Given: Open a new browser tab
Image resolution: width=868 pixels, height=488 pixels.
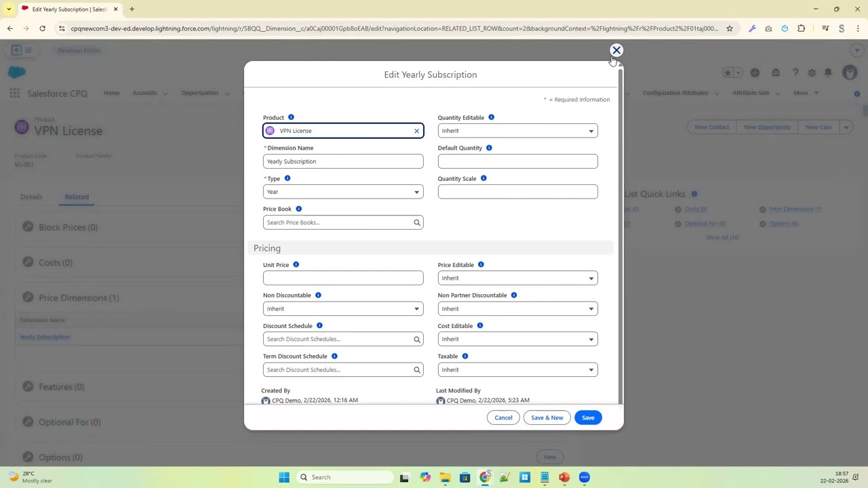Looking at the screenshot, I should coord(132,9).
